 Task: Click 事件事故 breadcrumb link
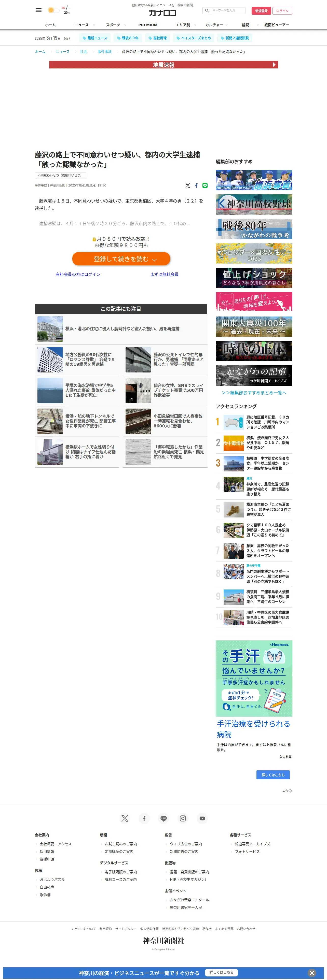coord(104,52)
